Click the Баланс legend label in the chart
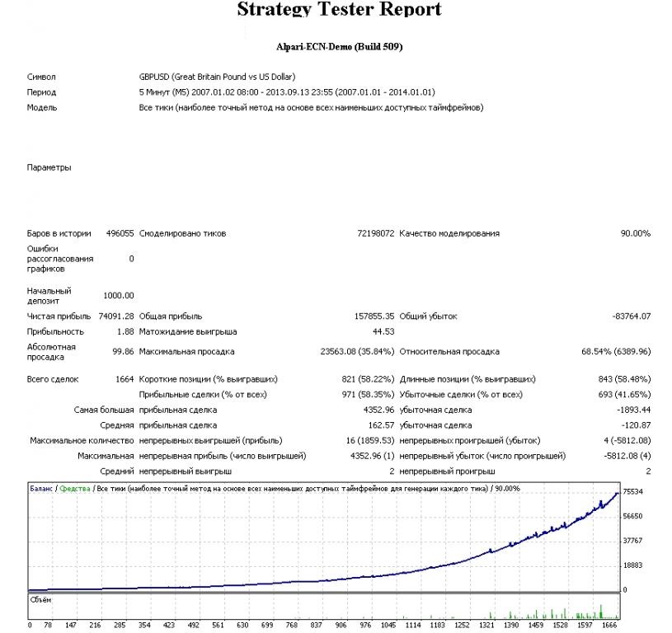Image resolution: width=672 pixels, height=633 pixels. coord(41,489)
